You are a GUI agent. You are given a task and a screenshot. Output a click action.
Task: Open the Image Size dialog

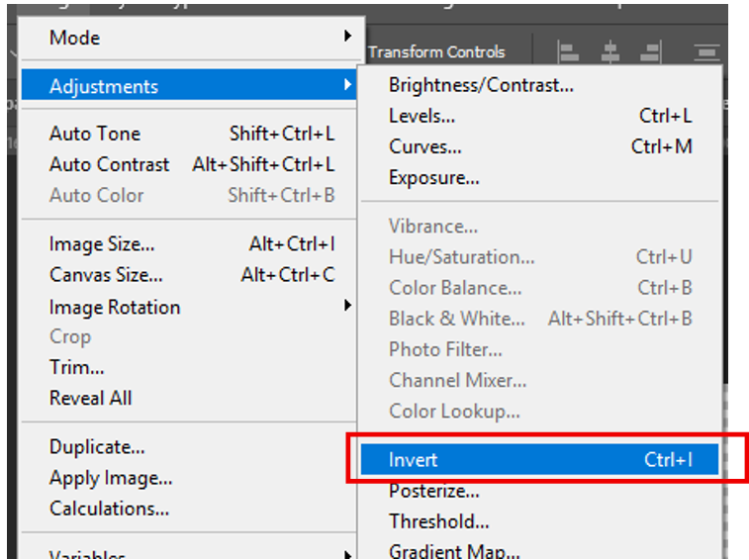click(102, 244)
